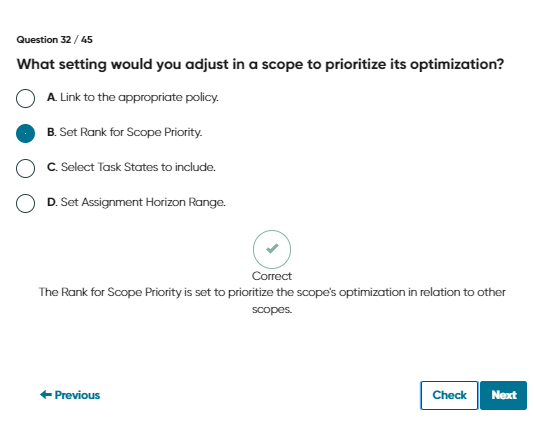Click the bold letter D label
This screenshot has height=422, width=534.
click(x=52, y=202)
